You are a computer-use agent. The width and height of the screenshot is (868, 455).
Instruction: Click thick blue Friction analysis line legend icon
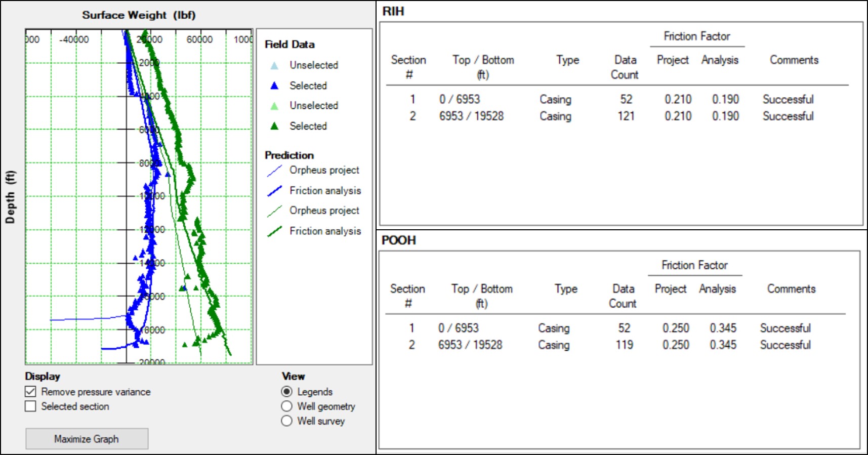[274, 191]
